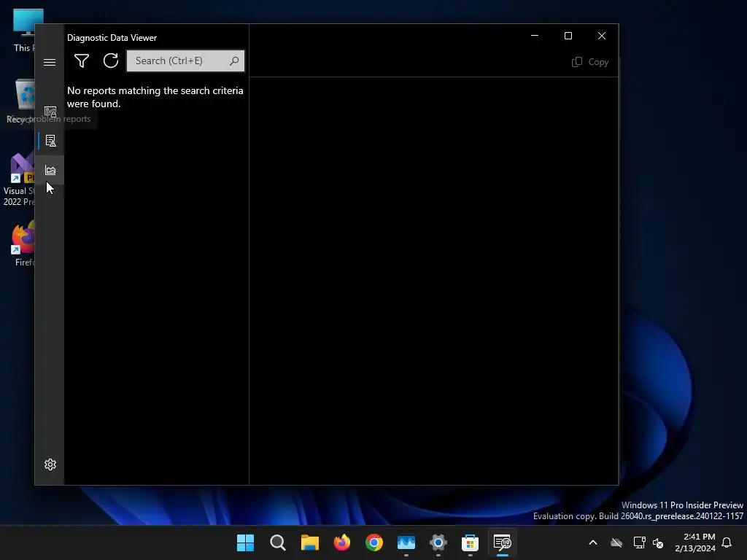Show hidden tray icons chevron
747x560 pixels.
click(593, 542)
